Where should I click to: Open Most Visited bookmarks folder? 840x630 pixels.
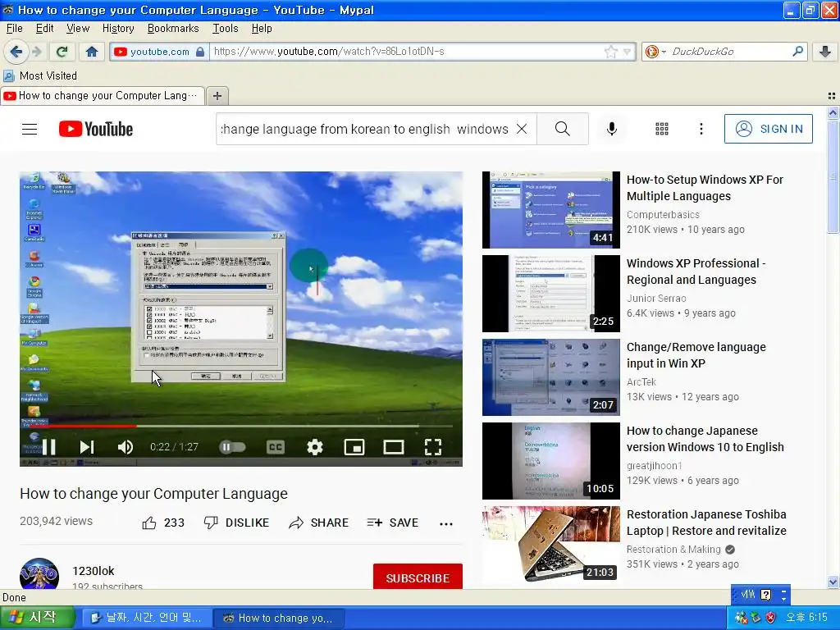[x=40, y=76]
